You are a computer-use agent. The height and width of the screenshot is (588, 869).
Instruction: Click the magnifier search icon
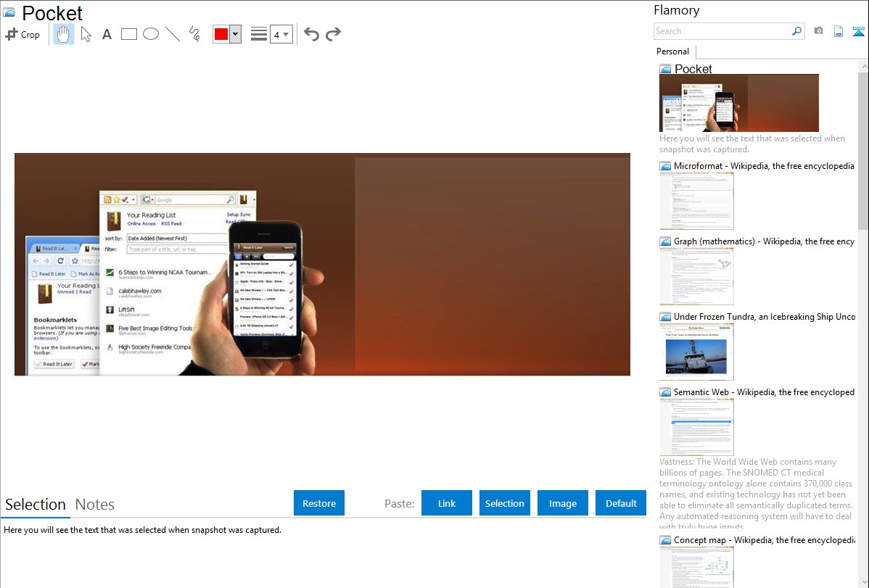pyautogui.click(x=797, y=31)
